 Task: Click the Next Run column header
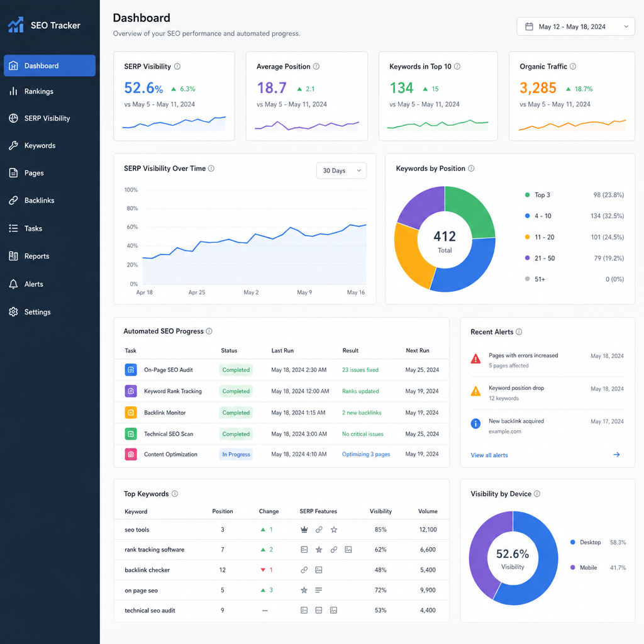pyautogui.click(x=418, y=351)
